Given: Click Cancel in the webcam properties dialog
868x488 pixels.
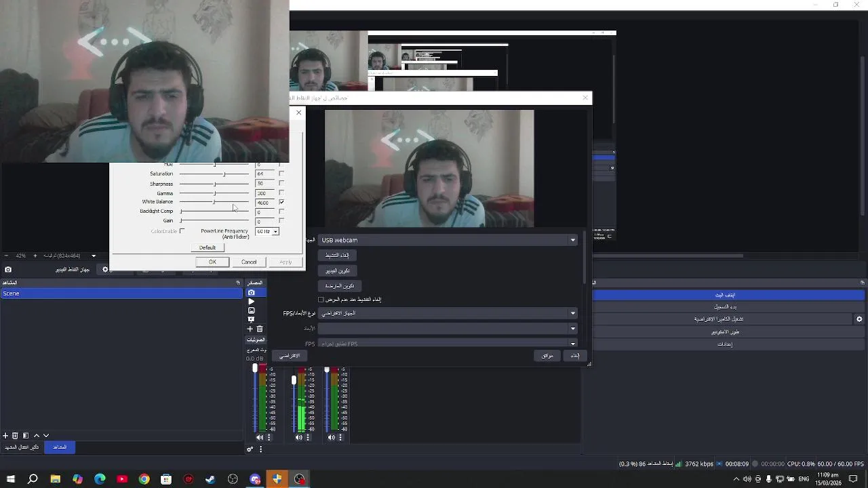Looking at the screenshot, I should (x=249, y=262).
